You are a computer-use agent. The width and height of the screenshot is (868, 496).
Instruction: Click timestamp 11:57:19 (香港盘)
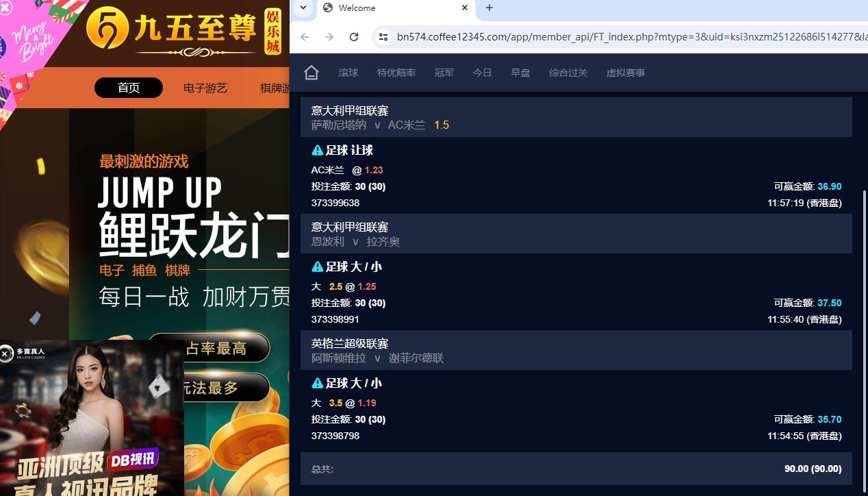coord(805,203)
